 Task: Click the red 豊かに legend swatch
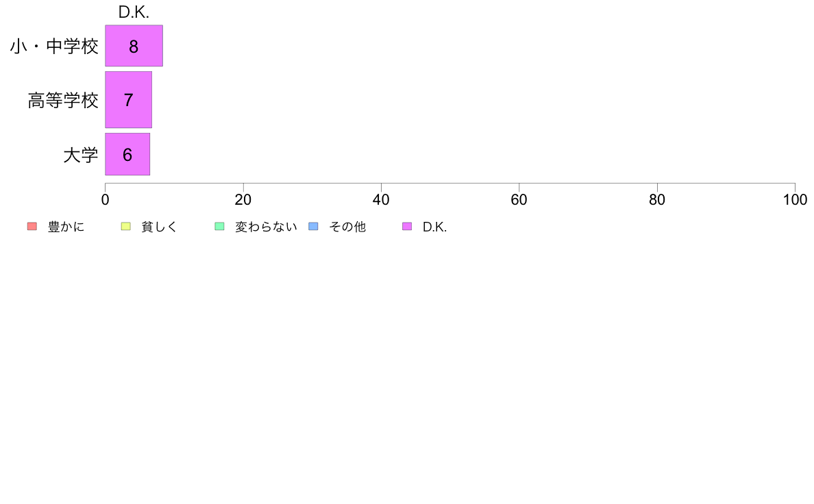pos(32,226)
